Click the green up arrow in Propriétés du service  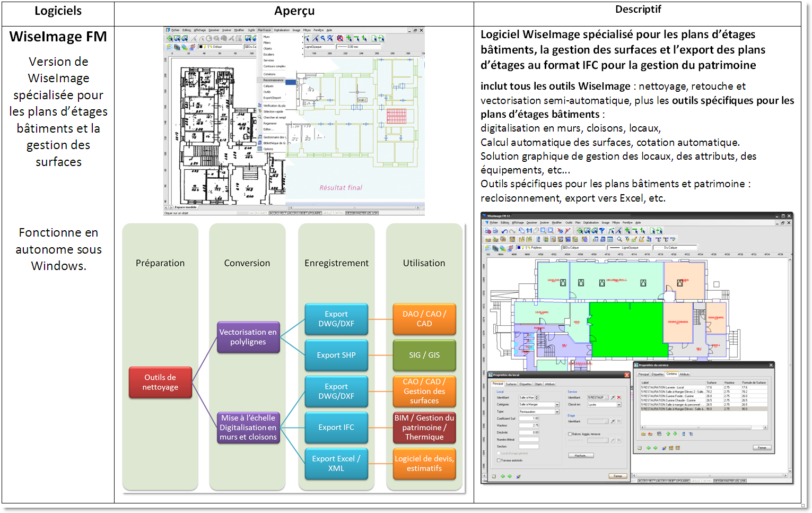668,434
